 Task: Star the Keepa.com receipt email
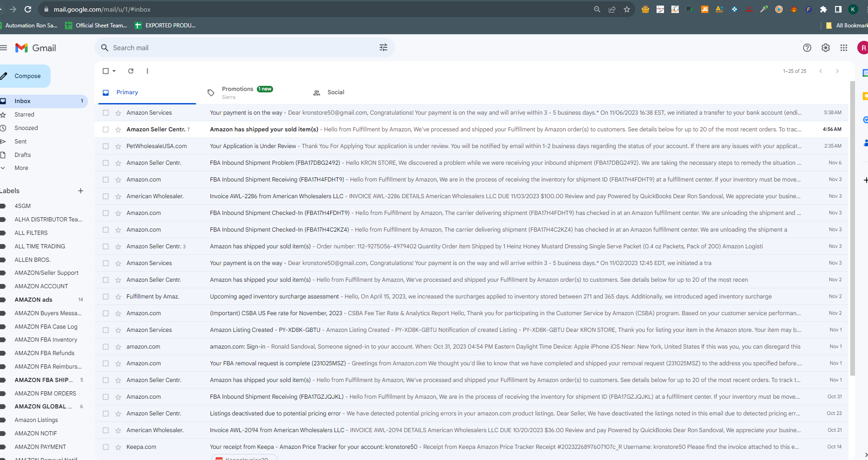[118, 447]
